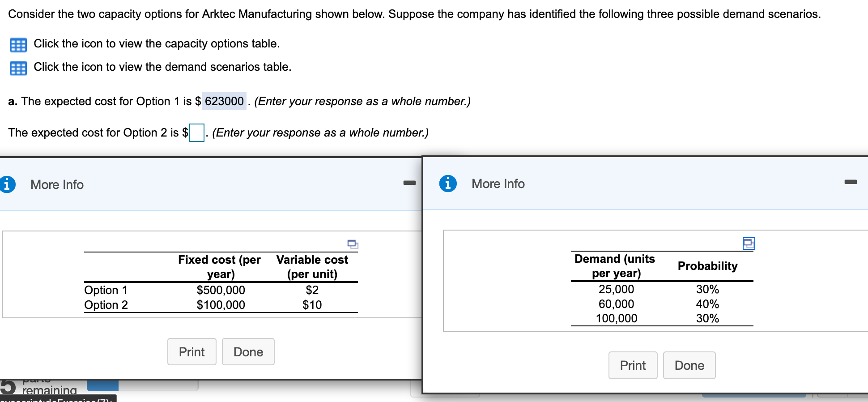The height and width of the screenshot is (402, 868).
Task: Click the left dialog's More Info title
Action: point(57,184)
